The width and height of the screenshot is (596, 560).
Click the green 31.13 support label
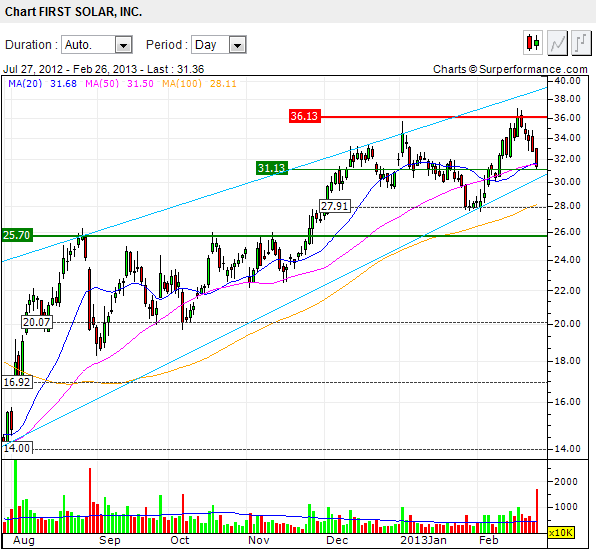tap(272, 168)
